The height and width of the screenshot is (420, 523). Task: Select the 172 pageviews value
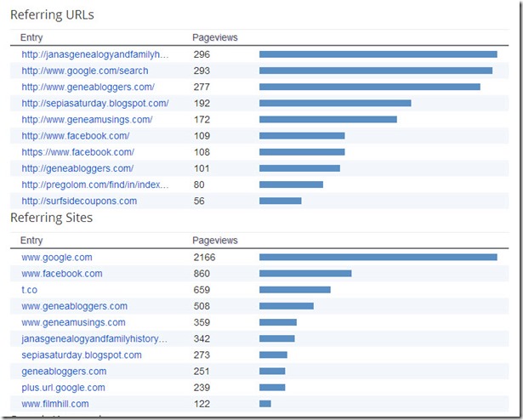(x=202, y=119)
